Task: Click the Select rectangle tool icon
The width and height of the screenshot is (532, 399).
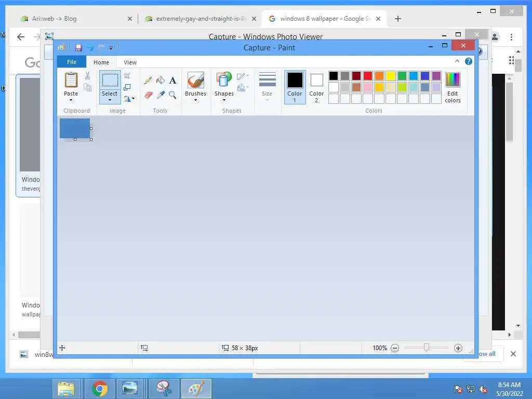Action: click(x=110, y=80)
